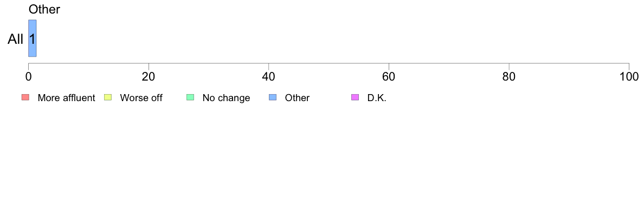This screenshot has height=199, width=644.
Task: Click the 0 axis tick label
Action: point(28,76)
